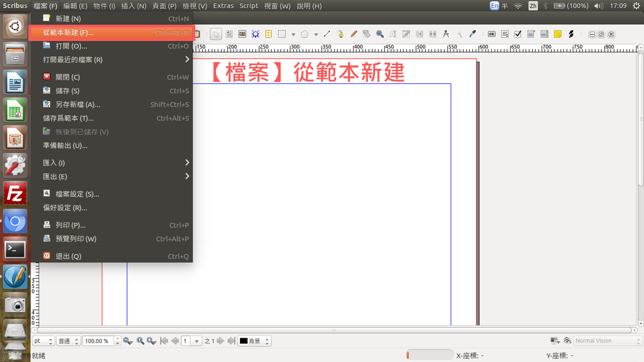The height and width of the screenshot is (362, 644).
Task: Click the volume indicator in top panel
Action: tap(598, 6)
